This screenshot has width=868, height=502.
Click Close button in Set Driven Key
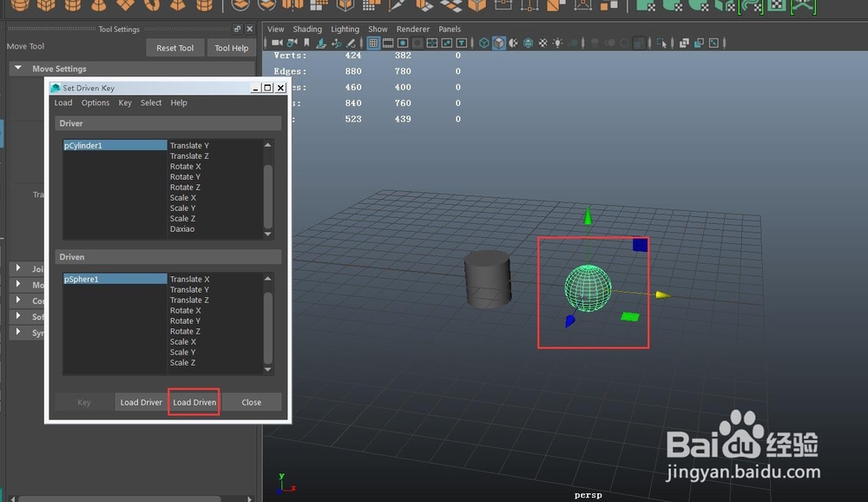(252, 402)
